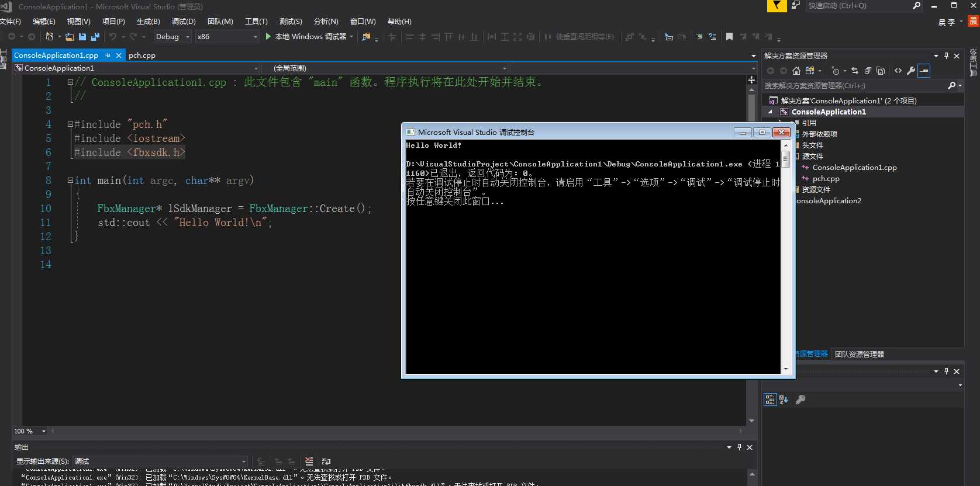Viewport: 980px width, 486px height.
Task: Collapse the comment block at line 1
Action: (70, 82)
